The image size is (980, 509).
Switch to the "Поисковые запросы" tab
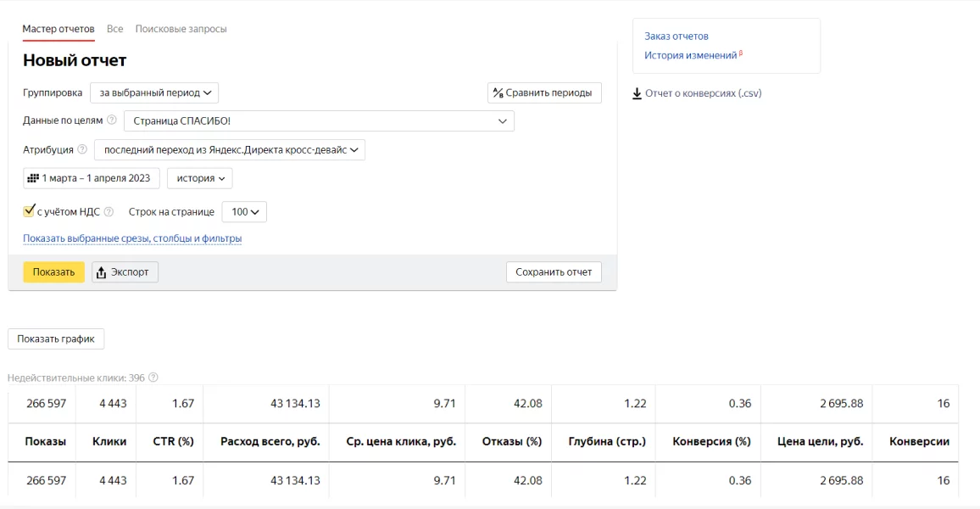coord(181,29)
